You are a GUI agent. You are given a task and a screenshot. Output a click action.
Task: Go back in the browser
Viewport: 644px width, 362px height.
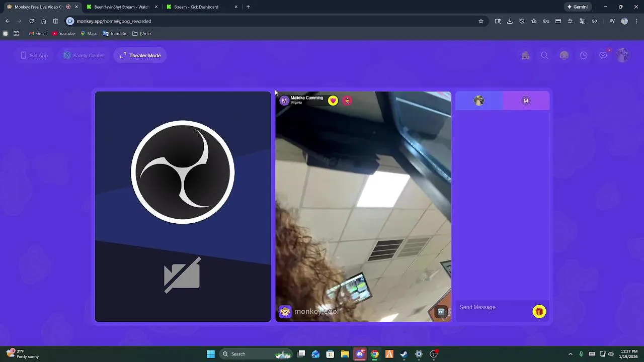(7, 21)
